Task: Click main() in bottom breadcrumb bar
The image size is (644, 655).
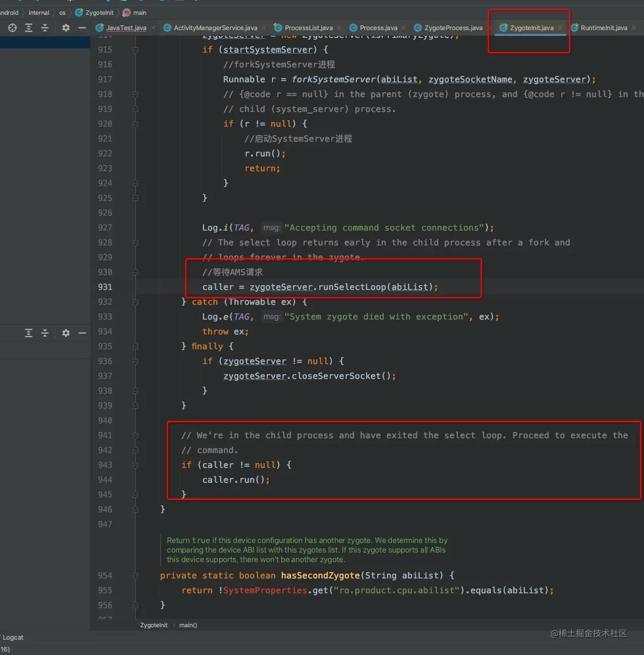Action: click(188, 625)
